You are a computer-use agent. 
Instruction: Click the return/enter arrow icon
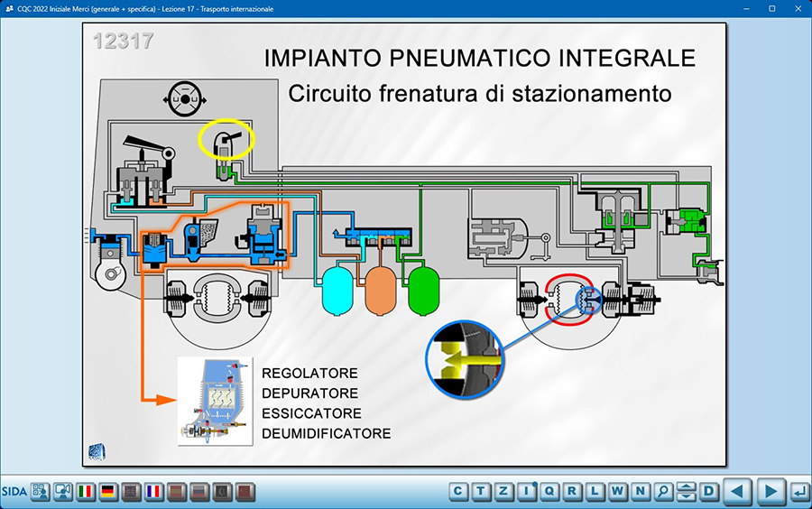point(798,492)
